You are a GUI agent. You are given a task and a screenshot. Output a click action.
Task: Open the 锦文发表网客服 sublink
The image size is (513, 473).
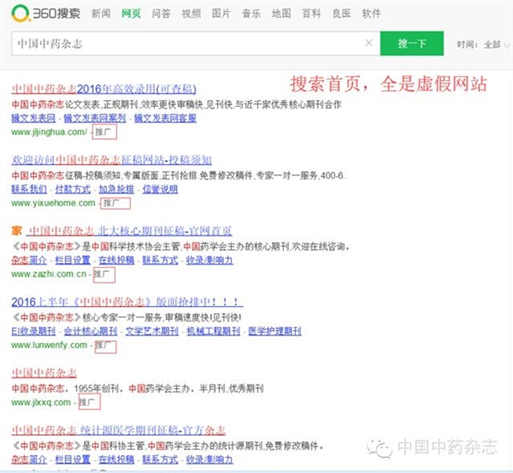point(165,118)
